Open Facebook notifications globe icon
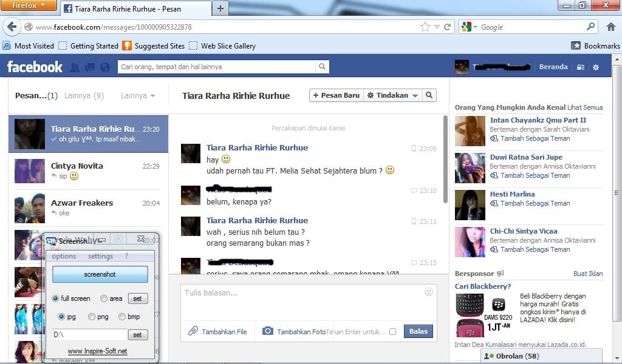 pyautogui.click(x=104, y=67)
